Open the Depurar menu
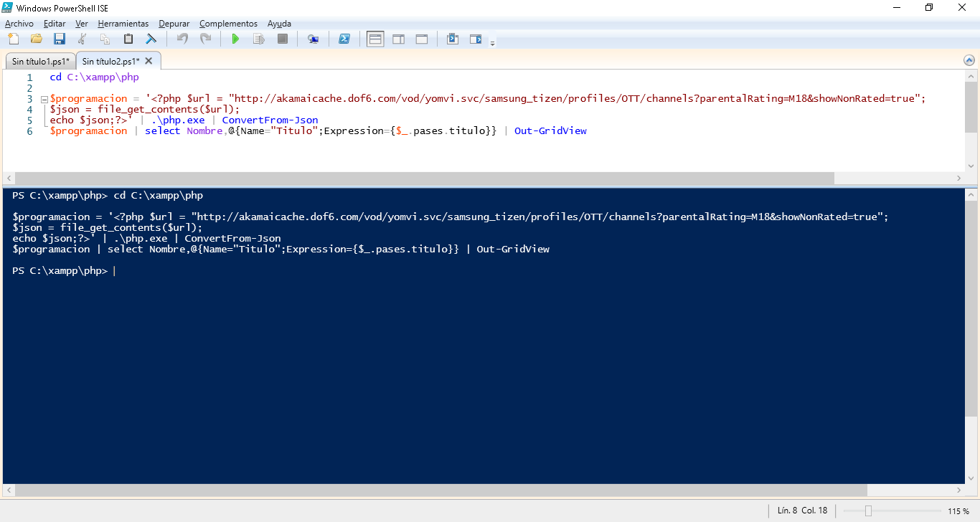Viewport: 980px width, 522px height. pyautogui.click(x=174, y=24)
